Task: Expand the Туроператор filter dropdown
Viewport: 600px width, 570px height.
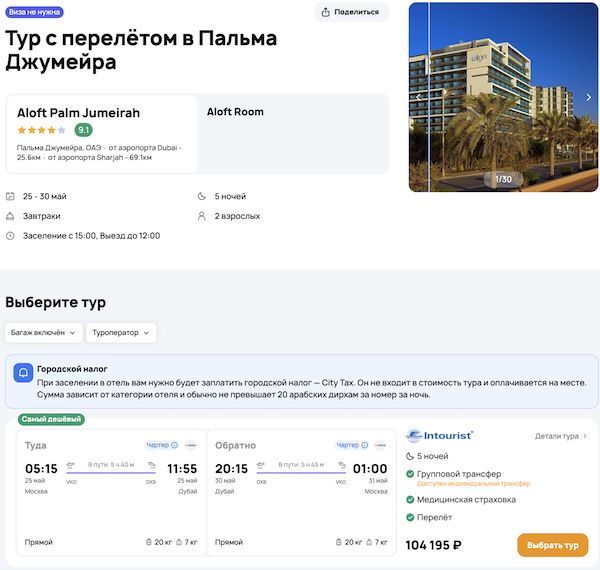Action: pyautogui.click(x=121, y=332)
